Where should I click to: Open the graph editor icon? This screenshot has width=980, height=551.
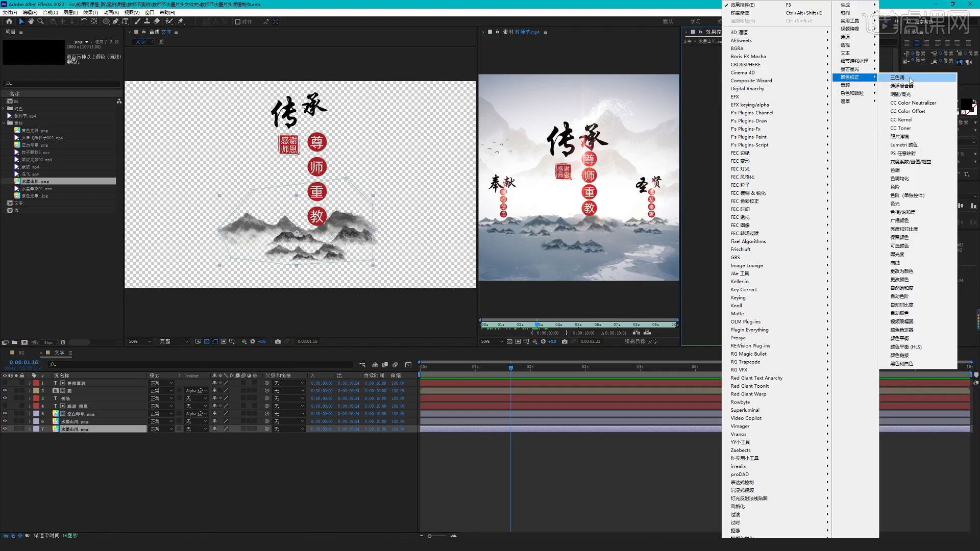(408, 364)
